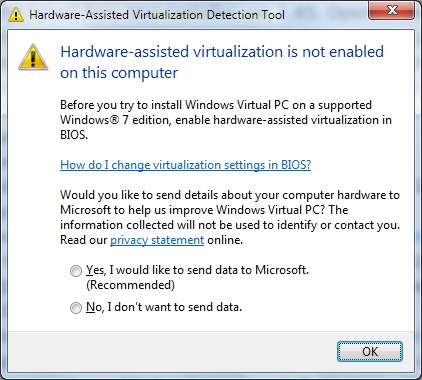The height and width of the screenshot is (380, 422).
Task: Click the word 'BIOS.' ending the first paragraph
Action: click(74, 135)
